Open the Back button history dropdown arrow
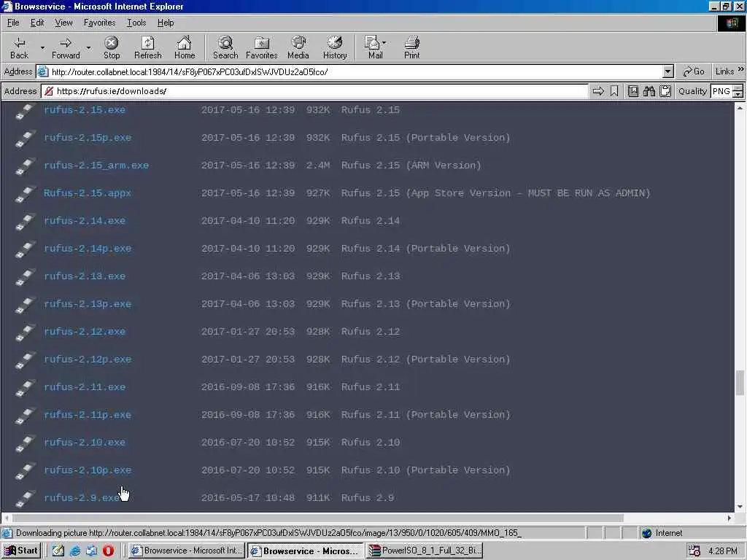 tap(42, 47)
